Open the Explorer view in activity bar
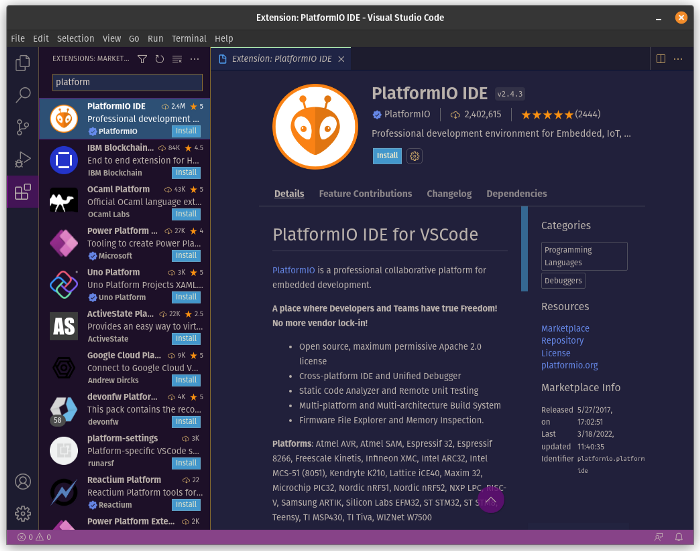This screenshot has width=700, height=551. (22, 63)
